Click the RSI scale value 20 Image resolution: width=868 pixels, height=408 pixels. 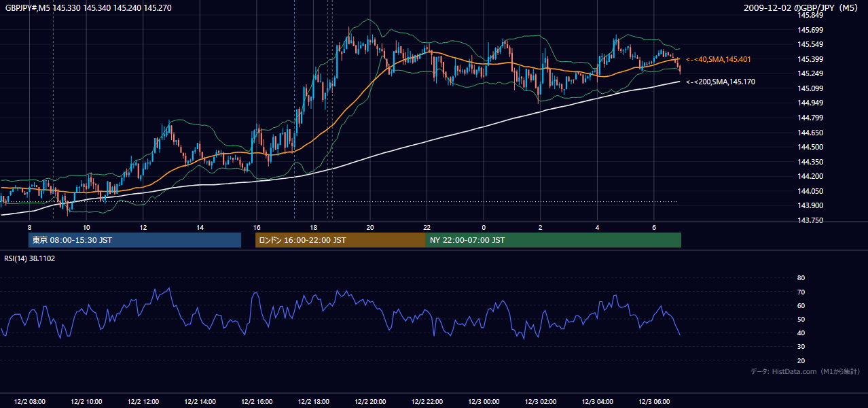tap(801, 361)
